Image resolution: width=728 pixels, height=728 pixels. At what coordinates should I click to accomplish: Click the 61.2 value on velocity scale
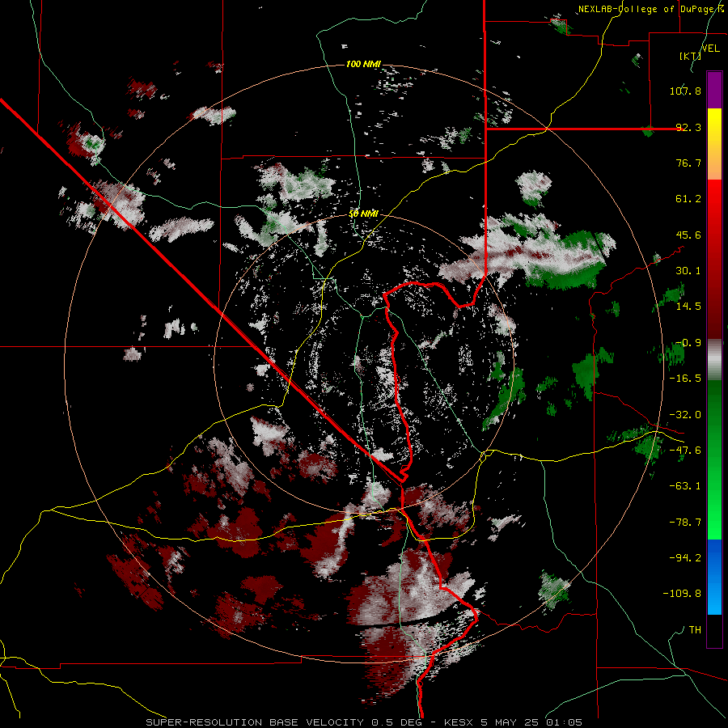coord(688,199)
